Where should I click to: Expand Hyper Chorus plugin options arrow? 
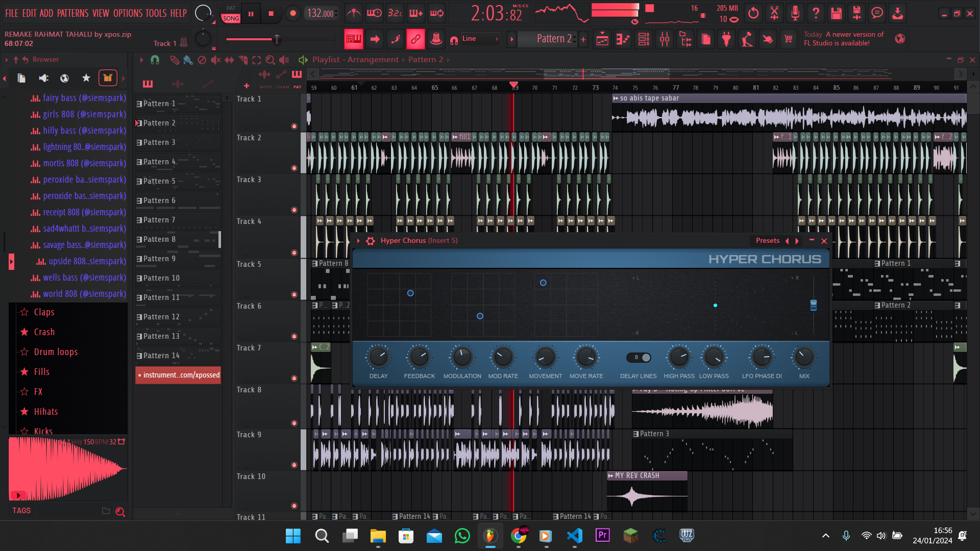point(358,241)
